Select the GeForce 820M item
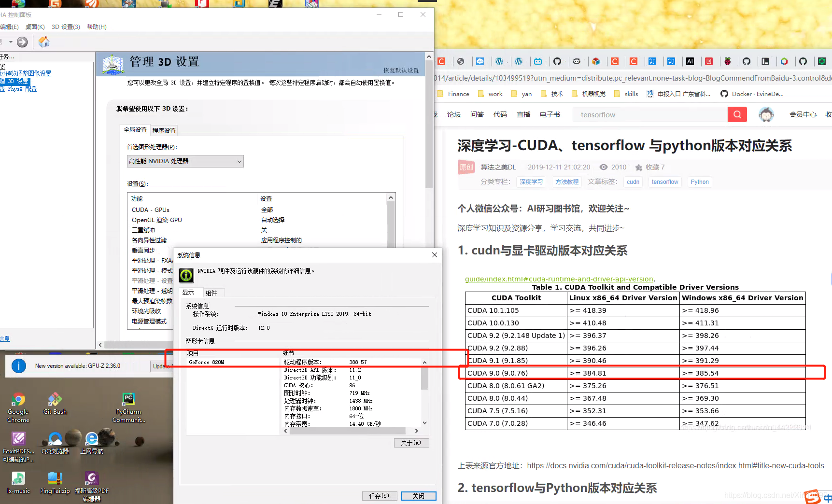 207,362
